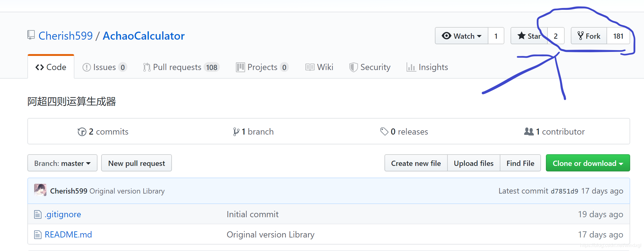Click the repository book icon
This screenshot has height=251, width=644.
pyautogui.click(x=31, y=35)
